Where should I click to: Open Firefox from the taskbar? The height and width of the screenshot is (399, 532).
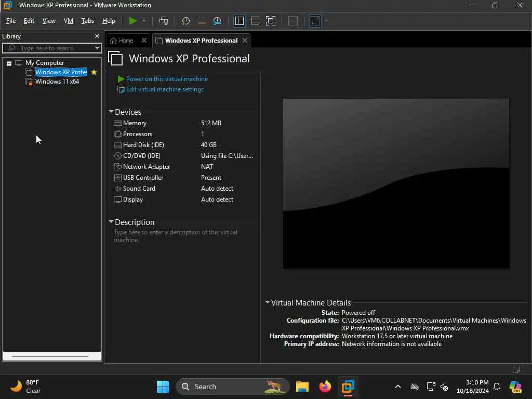point(325,387)
